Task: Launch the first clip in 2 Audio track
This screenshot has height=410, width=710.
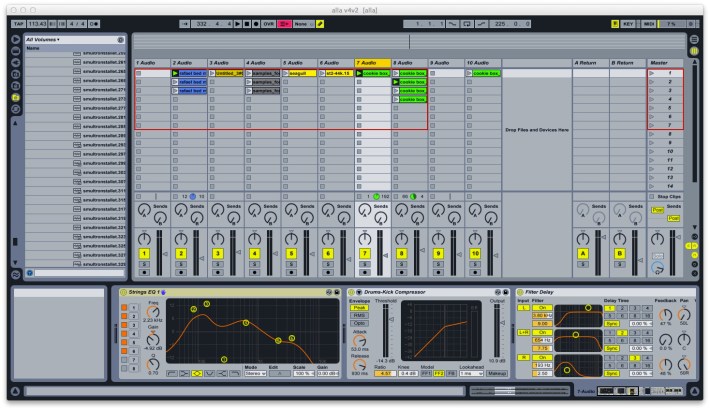Action: tap(175, 73)
